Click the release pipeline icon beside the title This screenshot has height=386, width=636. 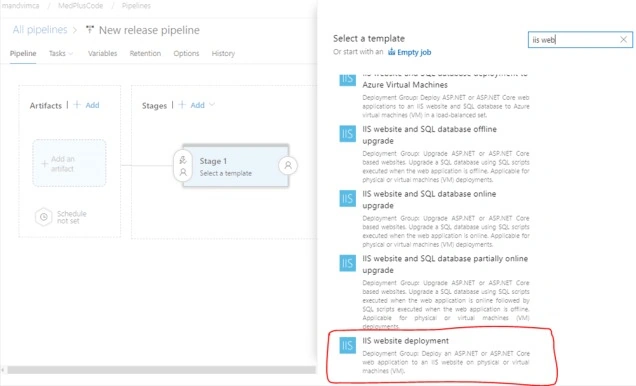tap(90, 30)
